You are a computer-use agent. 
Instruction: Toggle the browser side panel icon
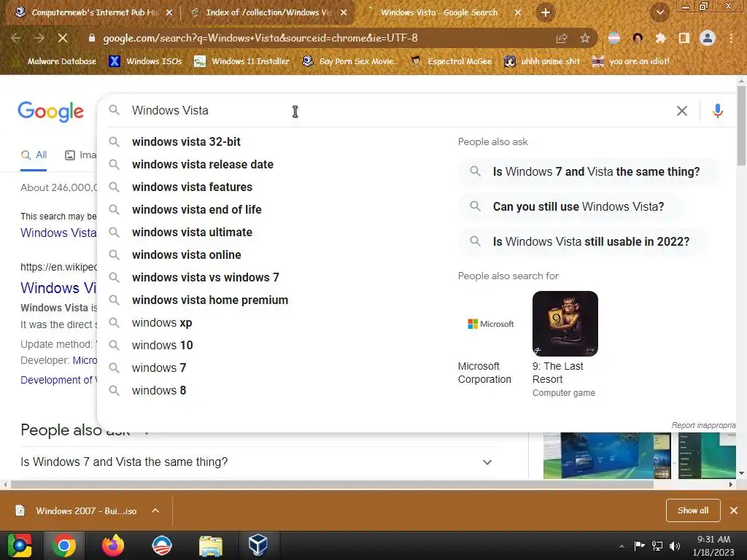pyautogui.click(x=684, y=38)
